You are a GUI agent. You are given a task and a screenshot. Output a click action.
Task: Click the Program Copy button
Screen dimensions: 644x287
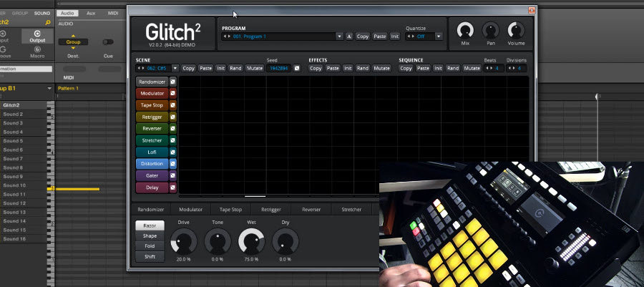pyautogui.click(x=363, y=37)
